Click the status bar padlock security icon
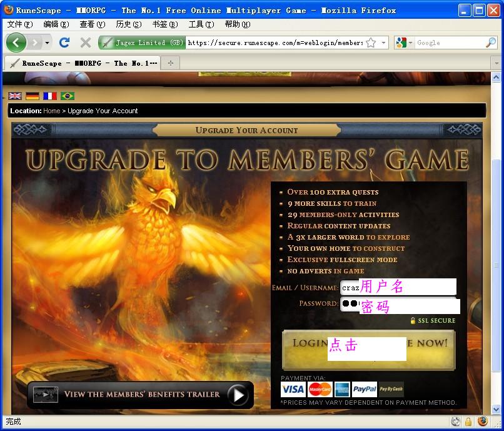Image resolution: width=504 pixels, height=431 pixels. (468, 422)
